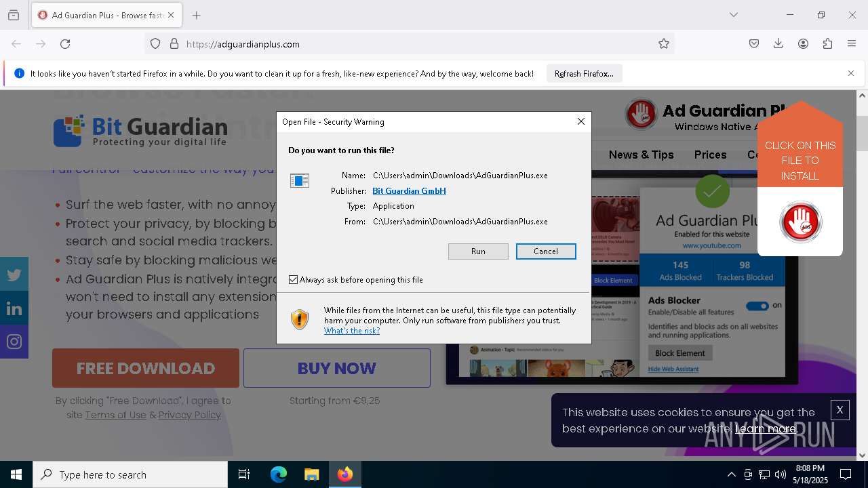The image size is (868, 488).
Task: Click the Ad Guardian Plus logo icon
Action: (641, 114)
